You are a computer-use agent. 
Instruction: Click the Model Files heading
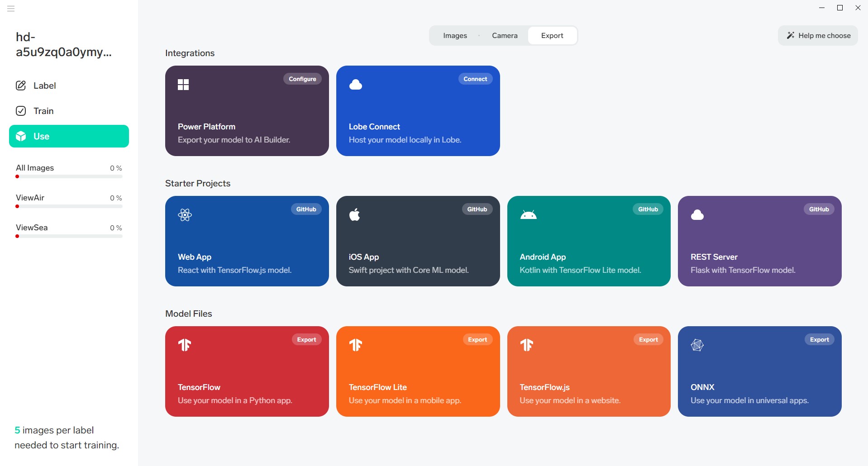[x=189, y=314]
